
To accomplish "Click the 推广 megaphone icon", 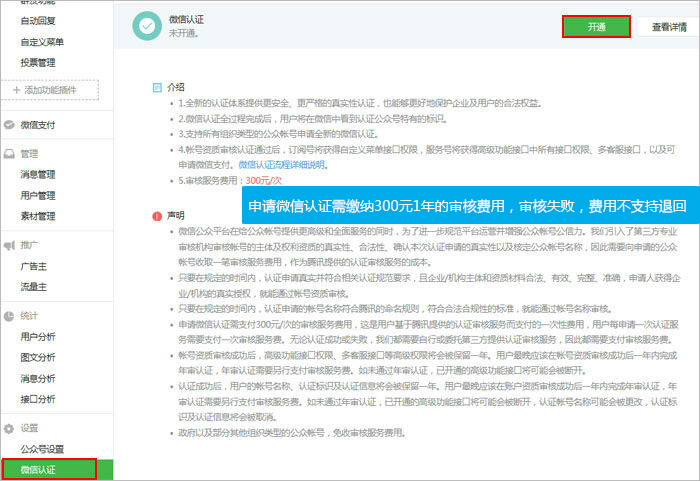I will [x=9, y=244].
